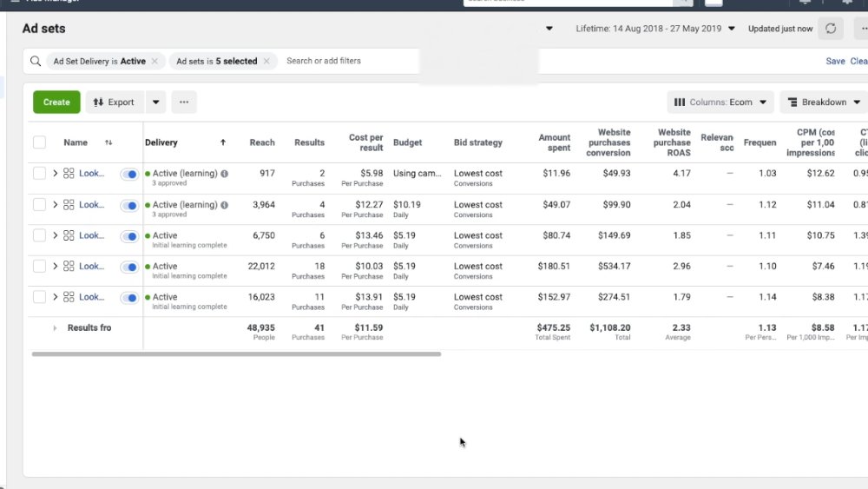Click the Name column sort arrows icon
This screenshot has height=489, width=868.
point(108,142)
